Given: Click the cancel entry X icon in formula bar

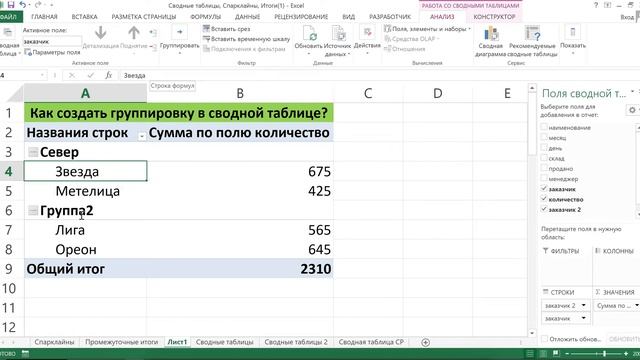Looking at the screenshot, I should point(72,75).
